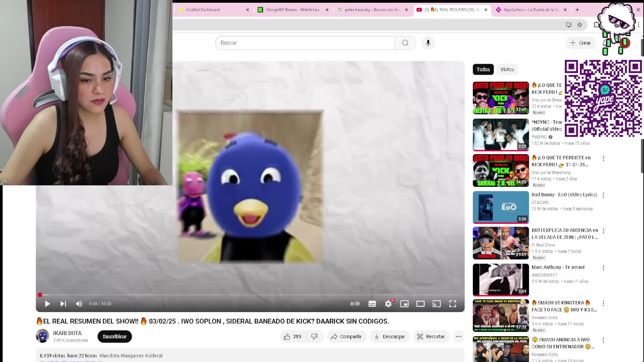Search with voice microphone
This screenshot has width=644, height=362.
[428, 43]
